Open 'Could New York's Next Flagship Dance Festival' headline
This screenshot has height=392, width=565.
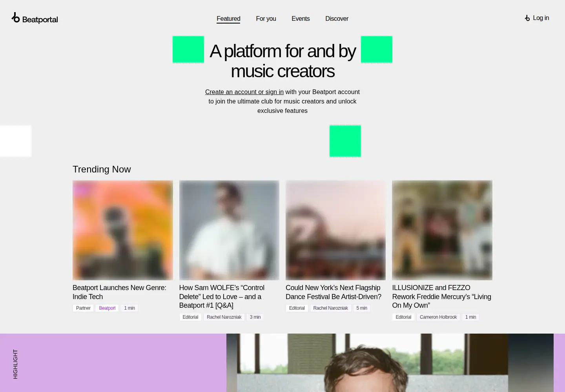click(x=334, y=292)
